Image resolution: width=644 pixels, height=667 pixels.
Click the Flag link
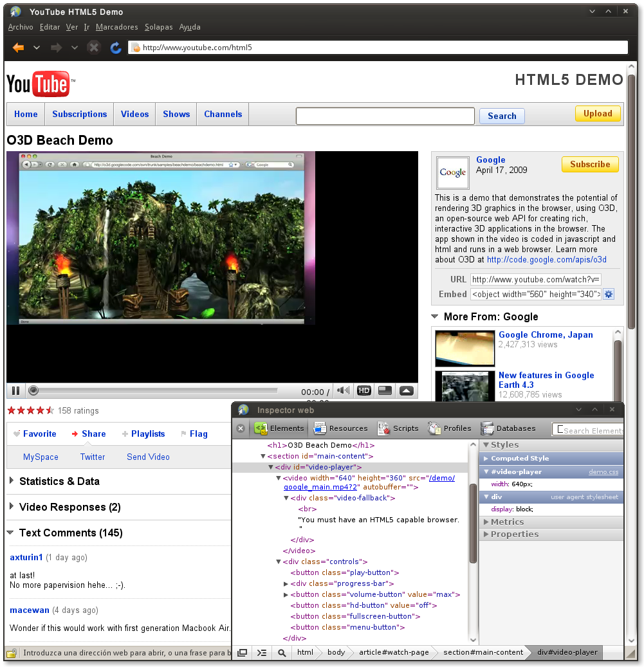194,434
